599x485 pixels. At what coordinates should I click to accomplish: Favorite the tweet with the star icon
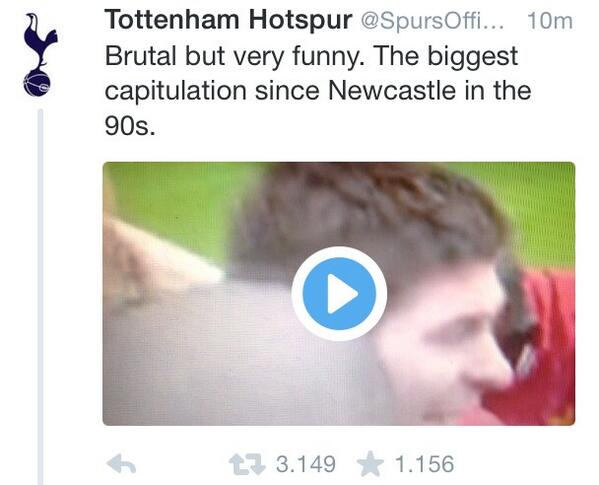point(370,464)
